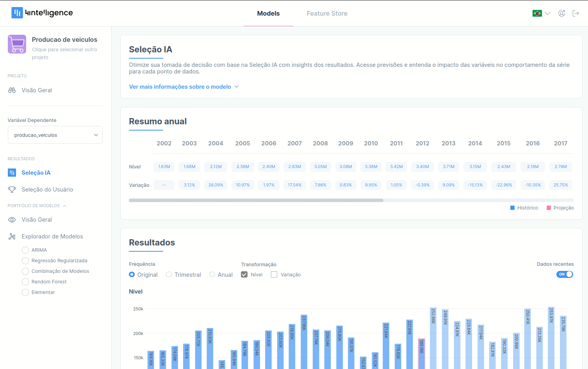588x369 pixels.
Task: Click the 2015 Variação value -22.96%
Action: (504, 185)
